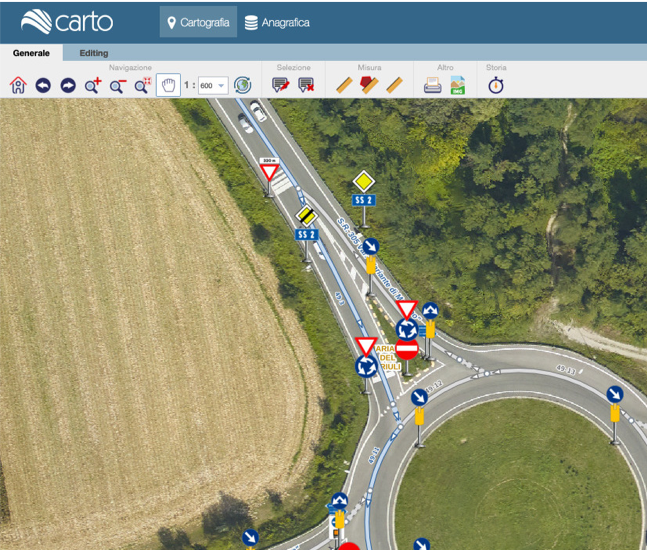This screenshot has width=647, height=550.
Task: Switch to the Editing tab
Action: (x=94, y=53)
